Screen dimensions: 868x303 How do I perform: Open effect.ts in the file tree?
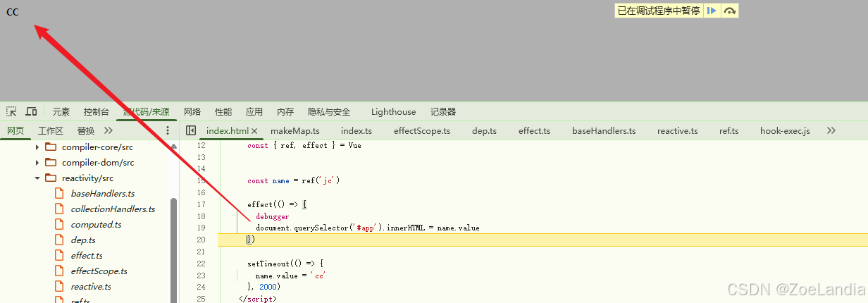(87, 256)
